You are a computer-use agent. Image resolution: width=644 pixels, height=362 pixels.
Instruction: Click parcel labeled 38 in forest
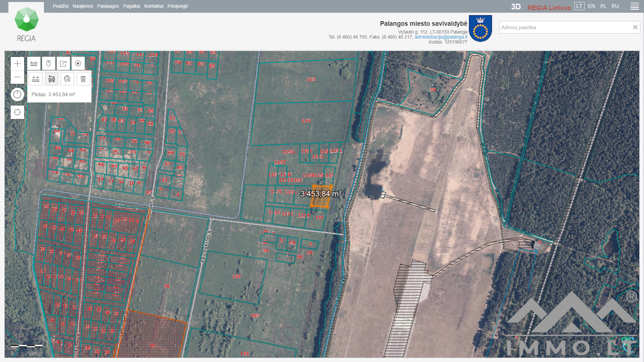click(433, 89)
